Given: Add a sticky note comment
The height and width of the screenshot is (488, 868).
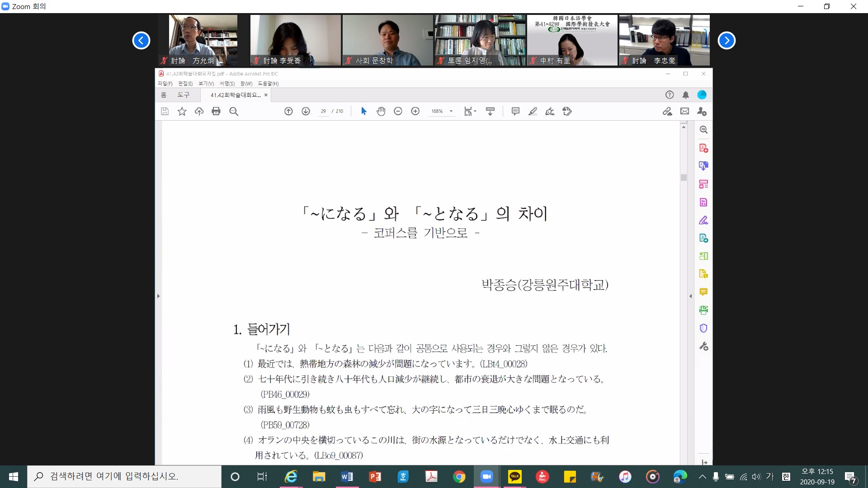Looking at the screenshot, I should [515, 111].
